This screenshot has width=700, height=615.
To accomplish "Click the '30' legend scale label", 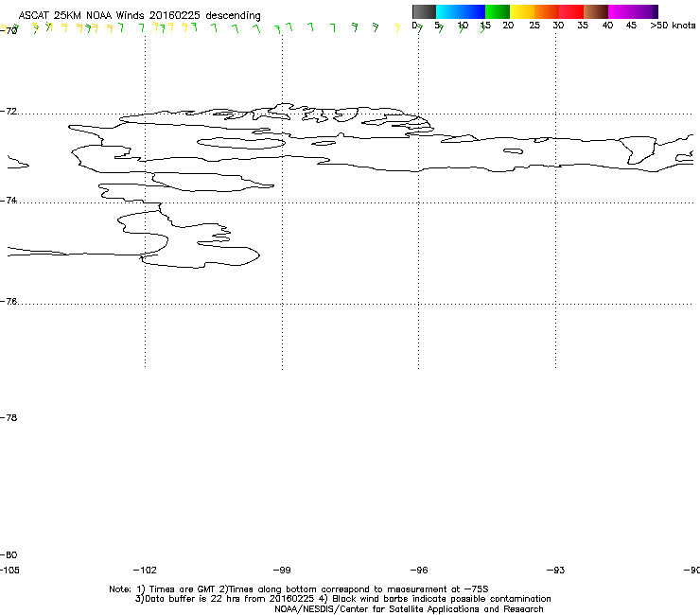I will point(558,26).
